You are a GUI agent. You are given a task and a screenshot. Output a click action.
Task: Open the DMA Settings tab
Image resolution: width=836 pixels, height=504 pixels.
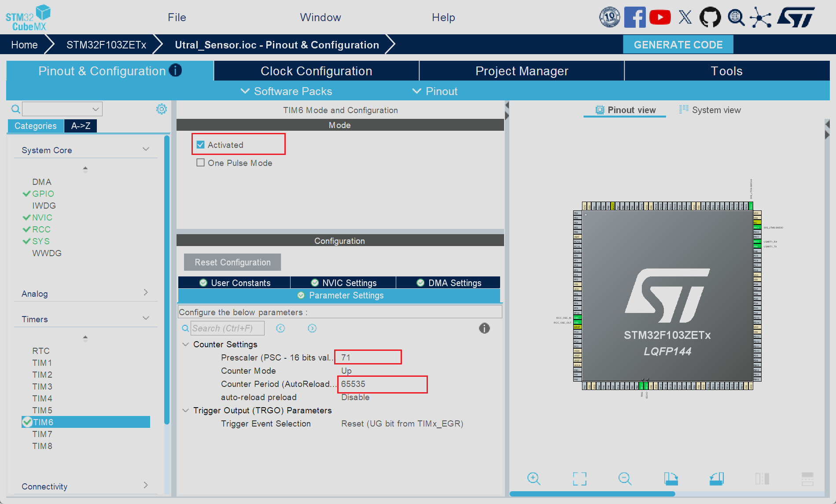(x=449, y=283)
